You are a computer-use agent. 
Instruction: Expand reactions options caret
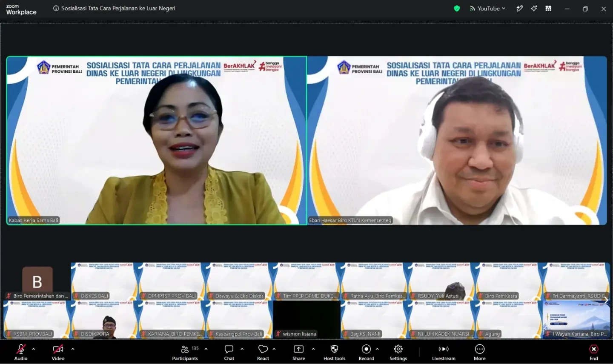pos(274,349)
